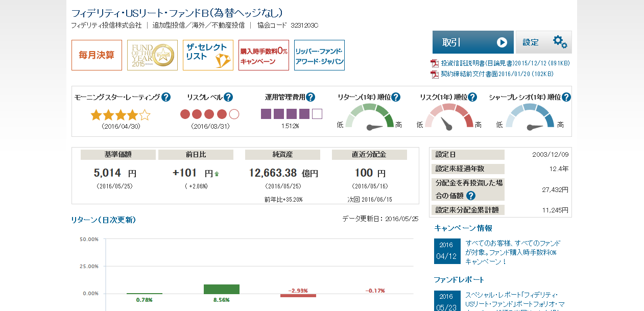
Task: Click the 基準価額 value 5,014 円
Action: pos(115,173)
